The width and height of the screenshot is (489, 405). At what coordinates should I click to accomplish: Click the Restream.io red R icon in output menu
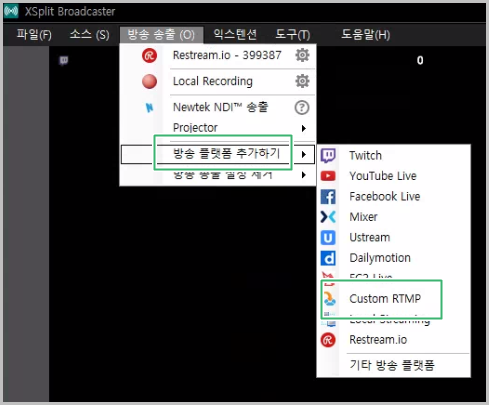pos(149,55)
